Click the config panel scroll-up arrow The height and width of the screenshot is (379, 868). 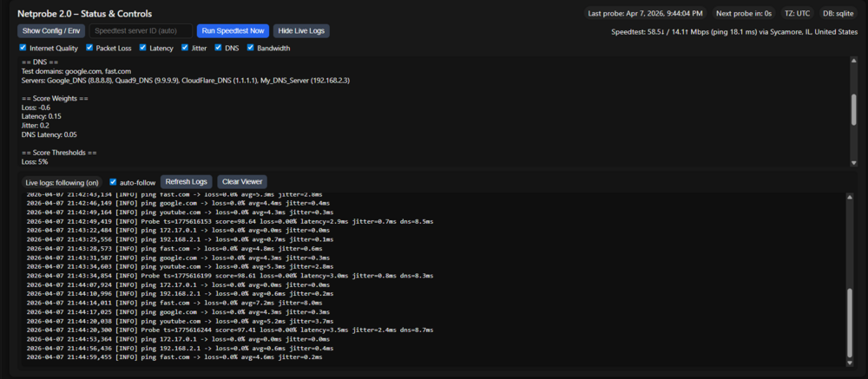(853, 60)
